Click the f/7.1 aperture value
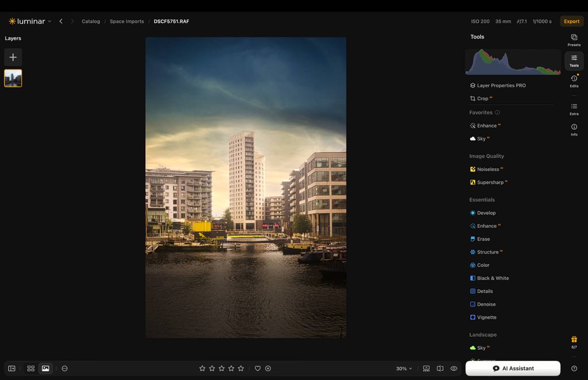Screen dimensions: 588x380 tap(521, 21)
